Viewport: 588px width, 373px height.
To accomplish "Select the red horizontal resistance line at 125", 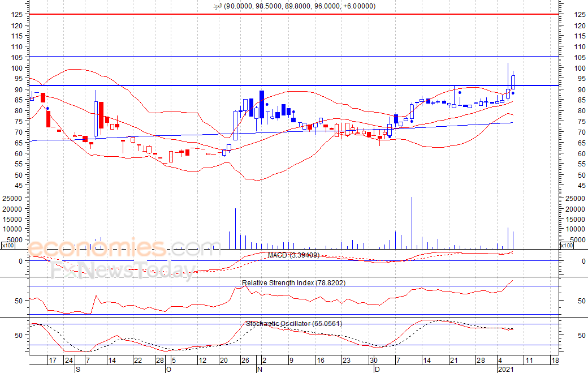I will (294, 14).
